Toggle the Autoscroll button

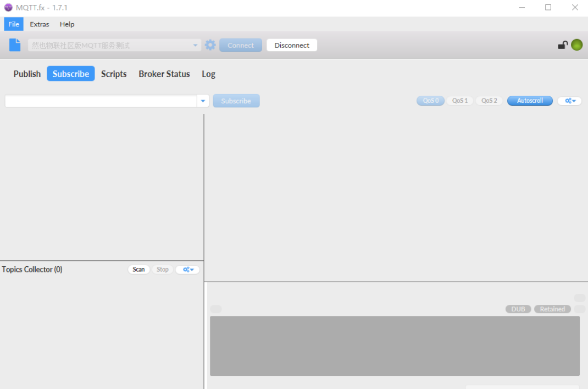(530, 101)
